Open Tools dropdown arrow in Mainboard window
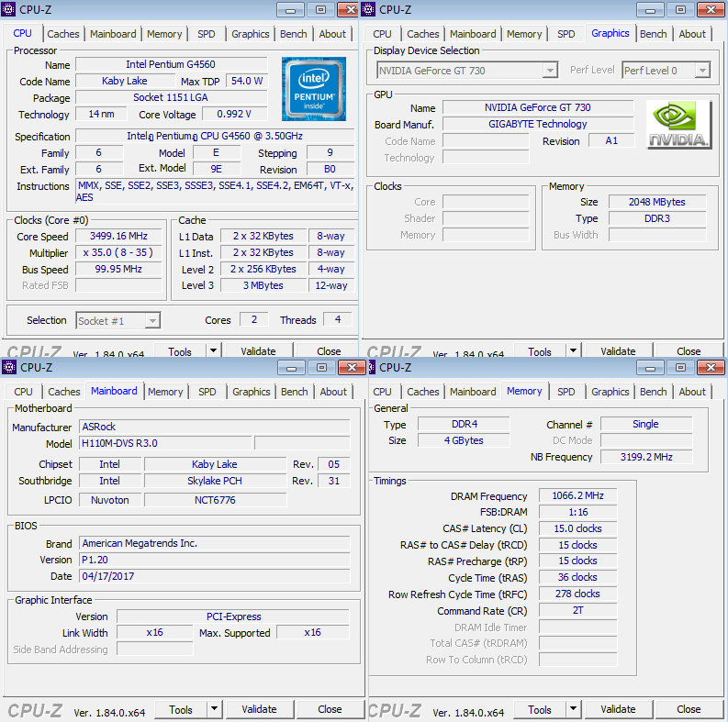 (x=214, y=709)
